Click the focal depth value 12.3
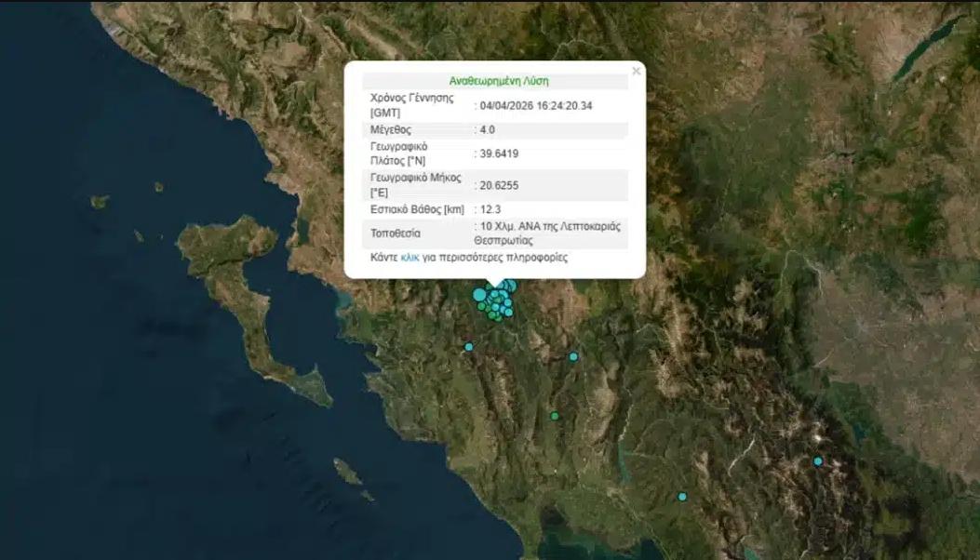 click(490, 209)
